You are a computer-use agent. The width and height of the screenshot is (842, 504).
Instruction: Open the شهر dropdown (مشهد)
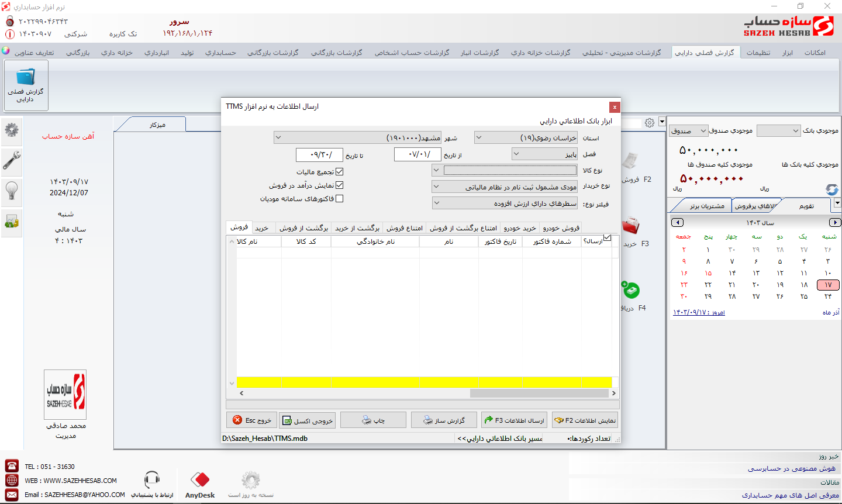(357, 137)
